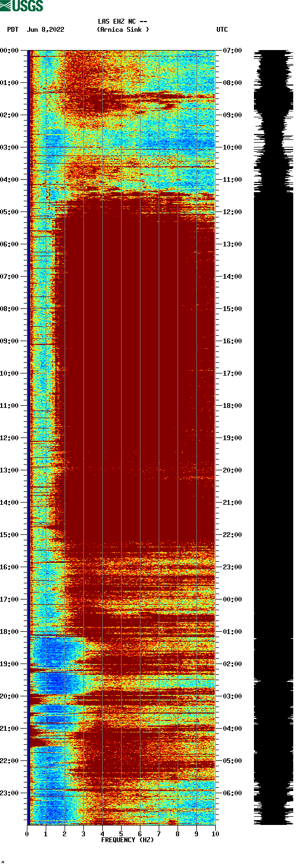Click the '03:00' UTC time label
The width and height of the screenshot is (297, 868).
point(232,696)
